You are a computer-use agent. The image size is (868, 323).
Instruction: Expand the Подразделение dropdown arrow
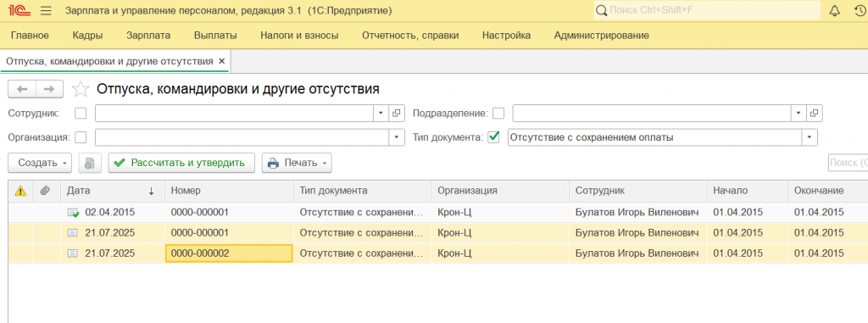point(798,113)
